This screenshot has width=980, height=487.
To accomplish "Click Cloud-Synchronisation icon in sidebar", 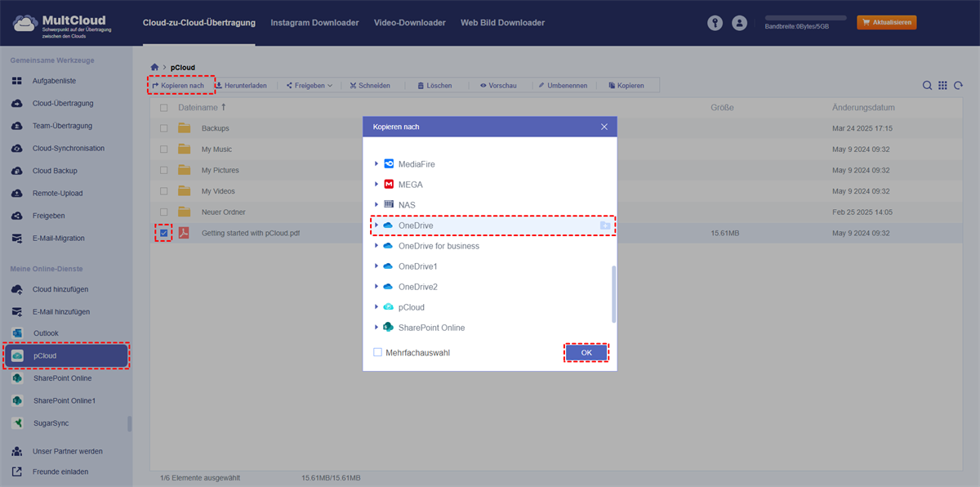I will pos(17,149).
